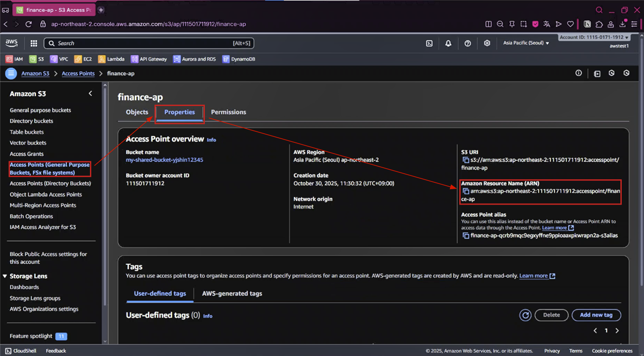Image resolution: width=644 pixels, height=356 pixels.
Task: Open the browser extensions puzzle icon
Action: pyautogui.click(x=599, y=24)
